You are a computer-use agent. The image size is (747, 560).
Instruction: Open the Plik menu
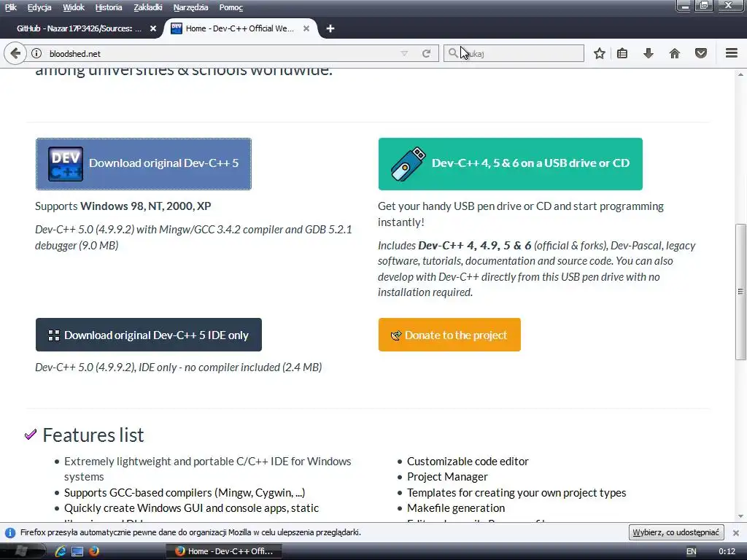coord(10,7)
